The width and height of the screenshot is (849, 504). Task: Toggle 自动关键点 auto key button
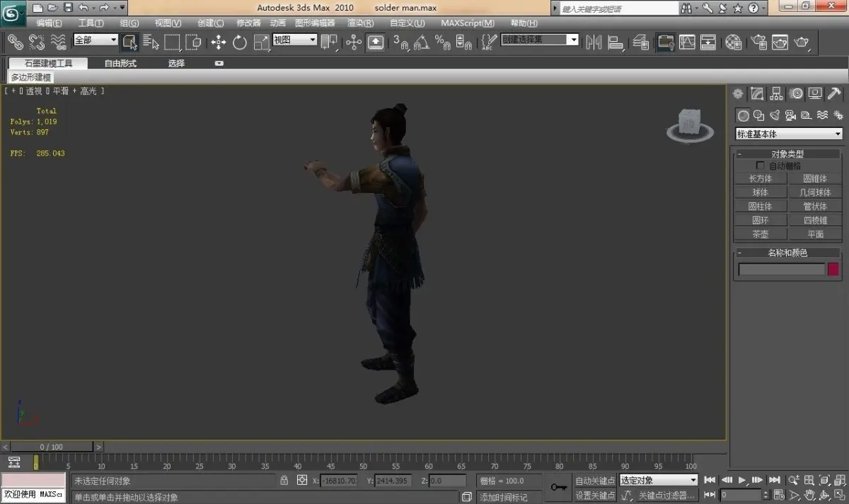tap(595, 481)
